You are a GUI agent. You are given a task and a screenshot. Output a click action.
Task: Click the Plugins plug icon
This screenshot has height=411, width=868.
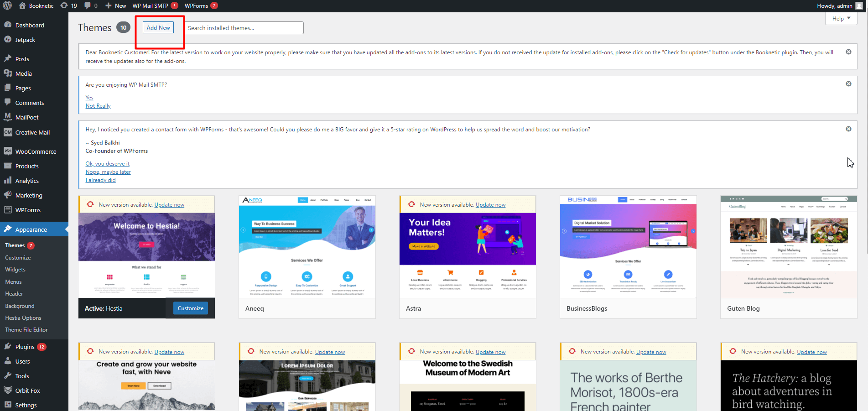click(x=8, y=346)
